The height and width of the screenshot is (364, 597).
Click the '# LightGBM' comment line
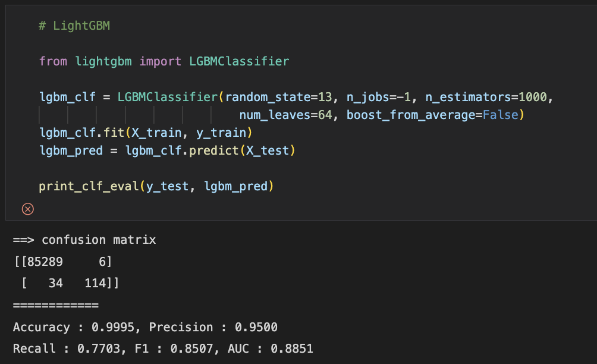74,26
